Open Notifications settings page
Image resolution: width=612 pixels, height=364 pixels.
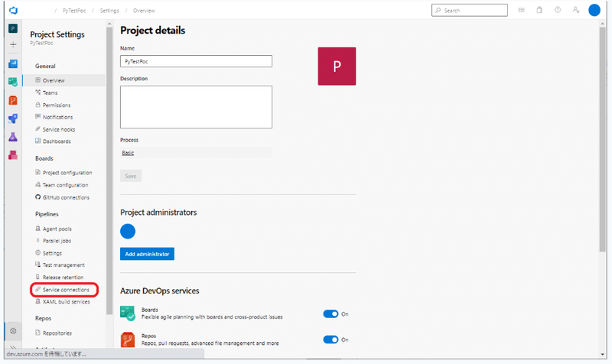57,117
